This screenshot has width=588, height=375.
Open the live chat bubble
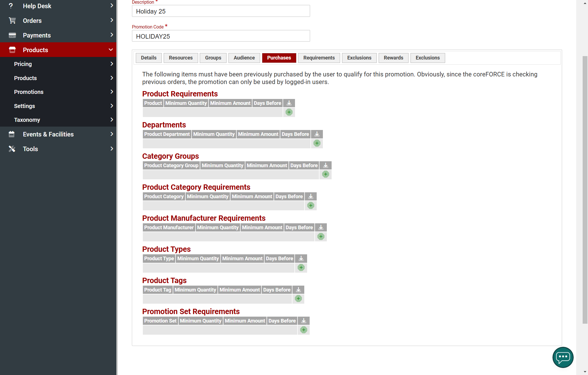563,357
